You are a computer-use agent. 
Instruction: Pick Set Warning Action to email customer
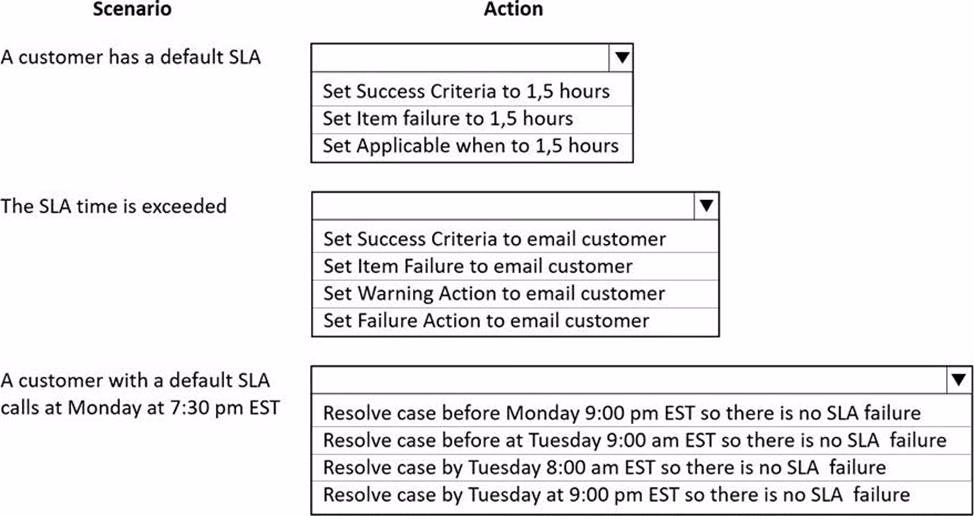[x=494, y=294]
